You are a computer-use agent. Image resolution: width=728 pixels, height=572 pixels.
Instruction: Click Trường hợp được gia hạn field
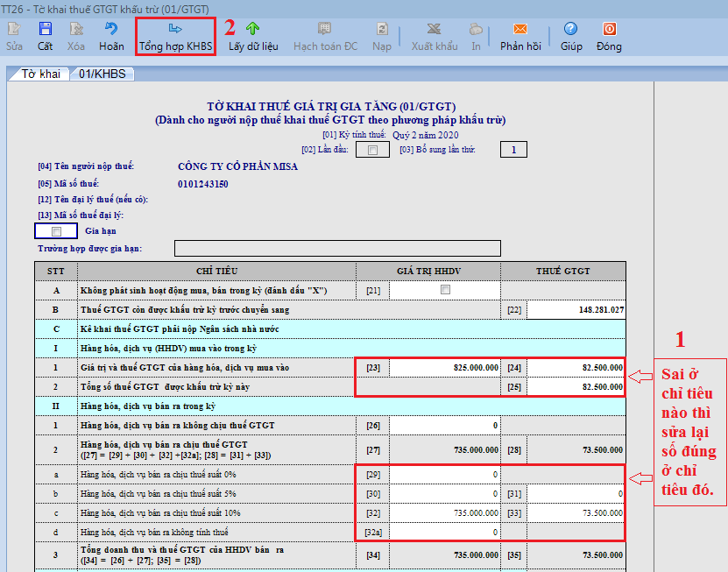[337, 249]
